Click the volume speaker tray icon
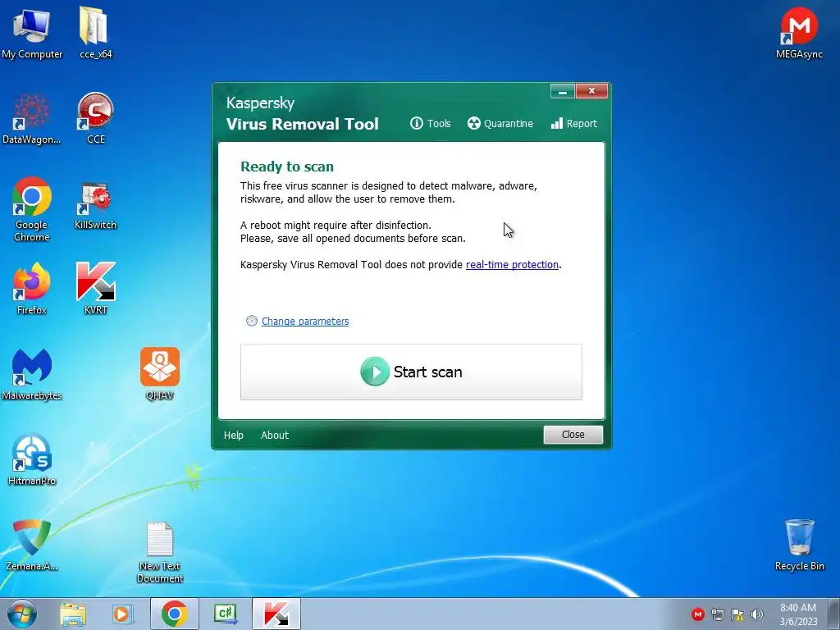The height and width of the screenshot is (630, 840). click(757, 614)
